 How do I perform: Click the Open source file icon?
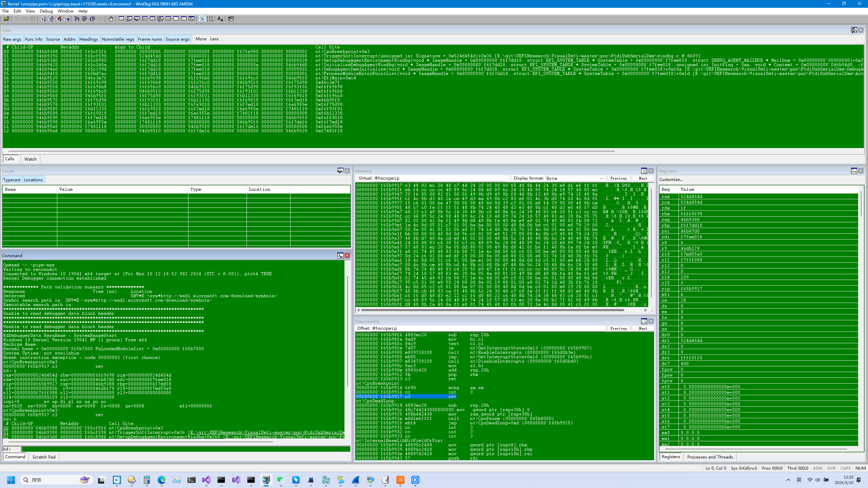point(6,19)
